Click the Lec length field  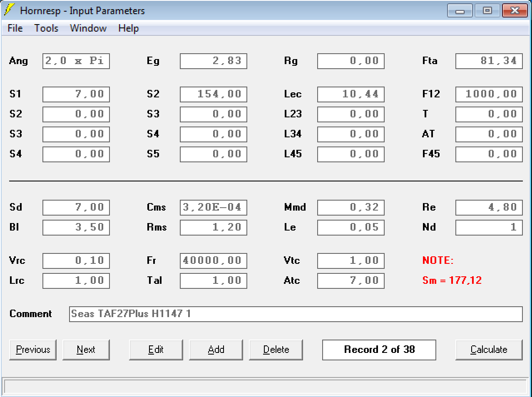pyautogui.click(x=351, y=94)
